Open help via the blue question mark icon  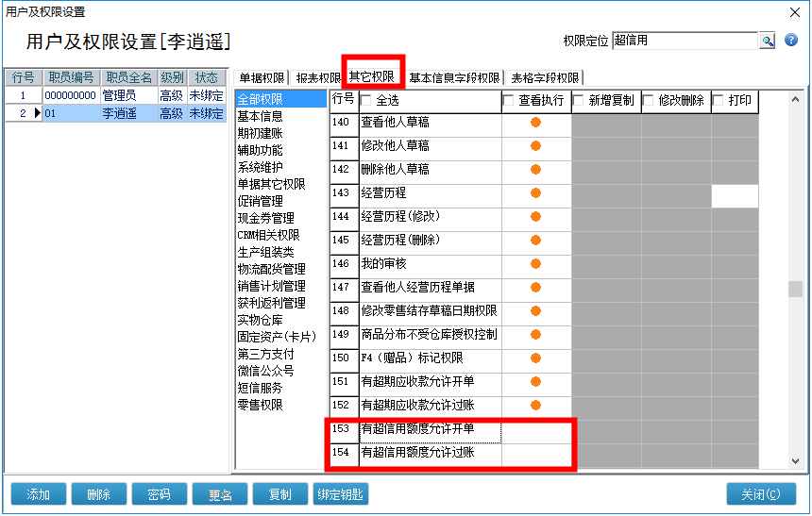791,41
